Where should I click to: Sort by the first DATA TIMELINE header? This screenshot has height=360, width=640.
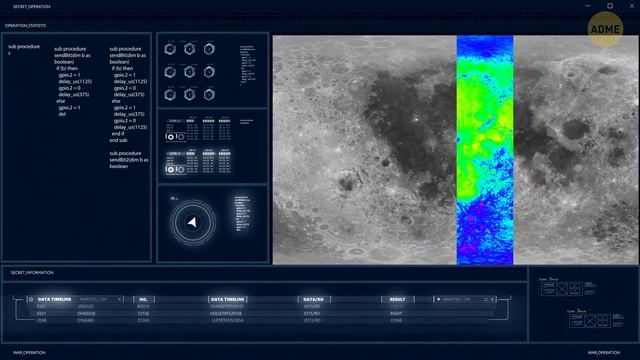(55, 299)
